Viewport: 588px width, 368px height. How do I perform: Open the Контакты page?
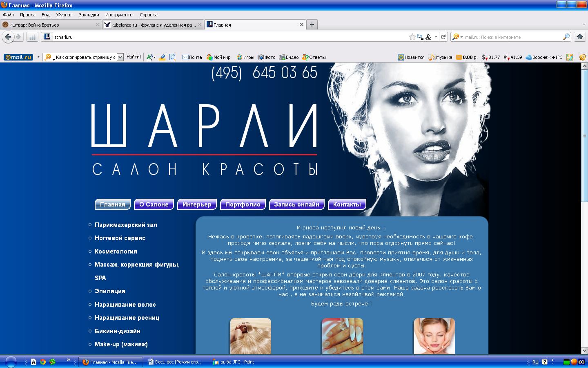tap(347, 204)
